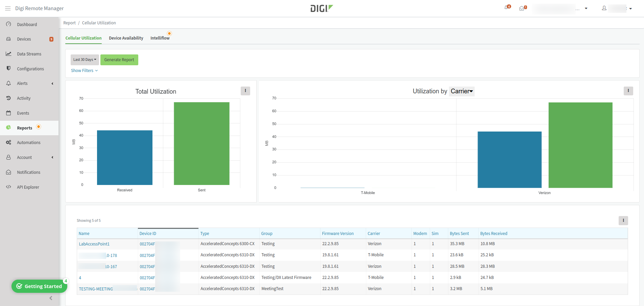The height and width of the screenshot is (306, 644).
Task: Click the API Explorer code icon
Action: pos(8,187)
